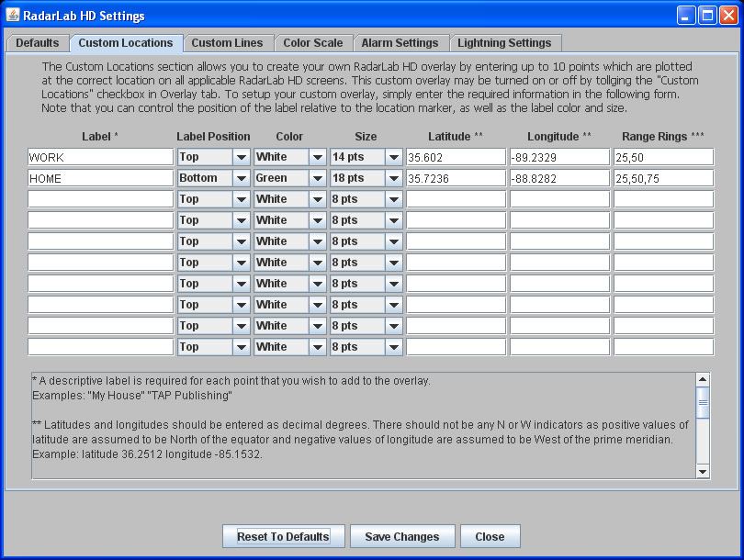Viewport: 744px width, 560px height.
Task: Click the notes scrollbar down arrow
Action: pos(703,471)
